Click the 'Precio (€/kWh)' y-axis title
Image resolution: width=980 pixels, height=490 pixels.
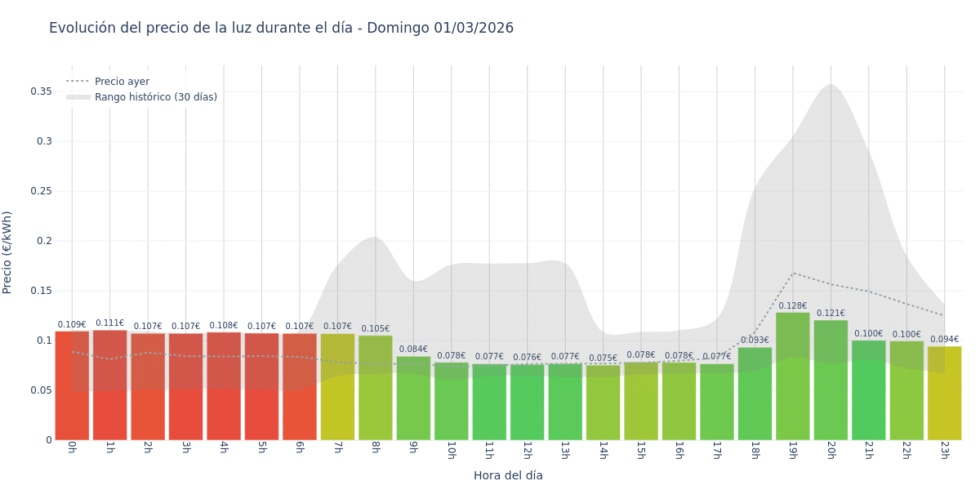8,252
